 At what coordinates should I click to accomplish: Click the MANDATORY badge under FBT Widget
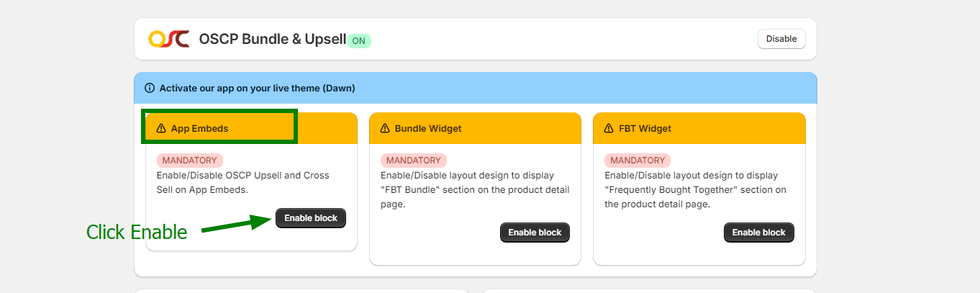(637, 161)
